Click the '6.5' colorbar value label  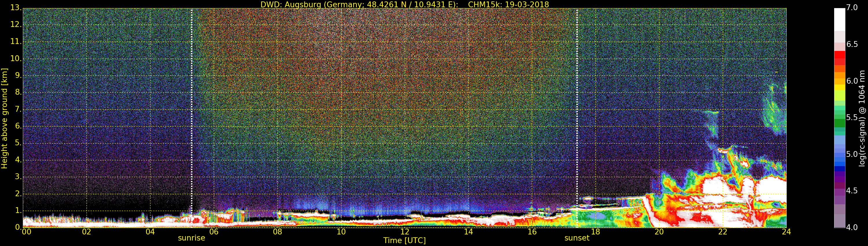tap(852, 45)
